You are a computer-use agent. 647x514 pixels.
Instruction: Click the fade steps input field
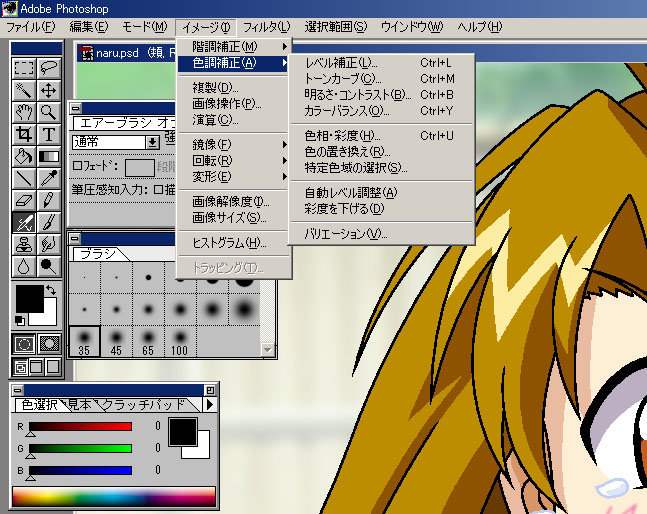140,168
